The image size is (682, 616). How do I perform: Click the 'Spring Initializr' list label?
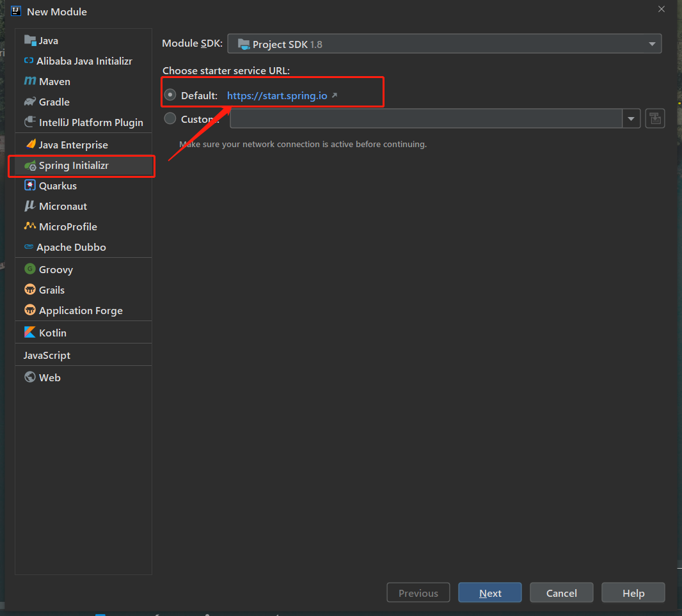74,165
